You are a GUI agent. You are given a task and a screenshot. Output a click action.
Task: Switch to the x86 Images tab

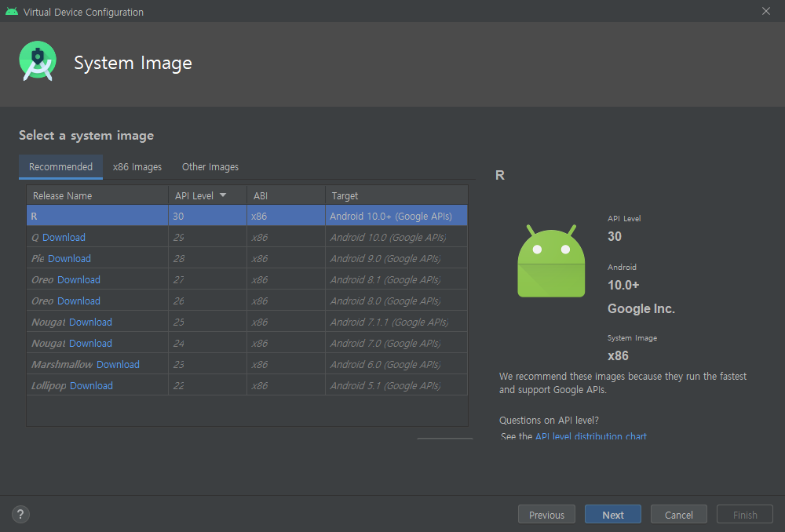pos(137,166)
